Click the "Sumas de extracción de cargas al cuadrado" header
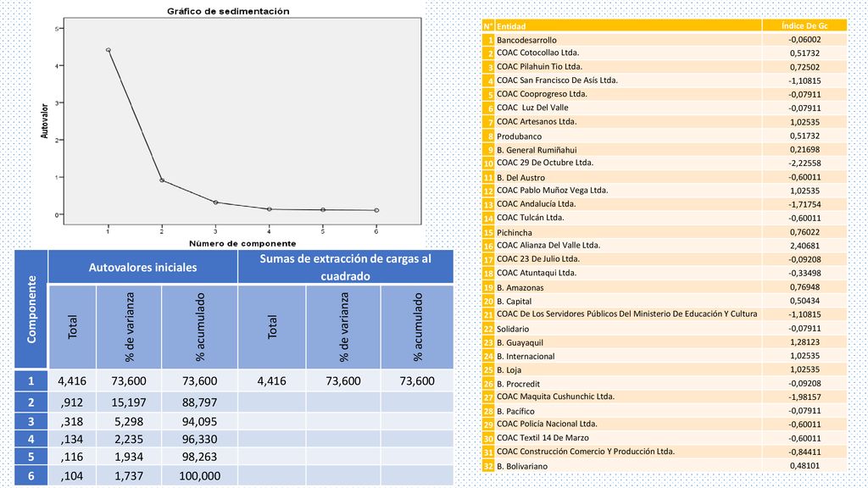Image resolution: width=868 pixels, height=488 pixels. 346,267
